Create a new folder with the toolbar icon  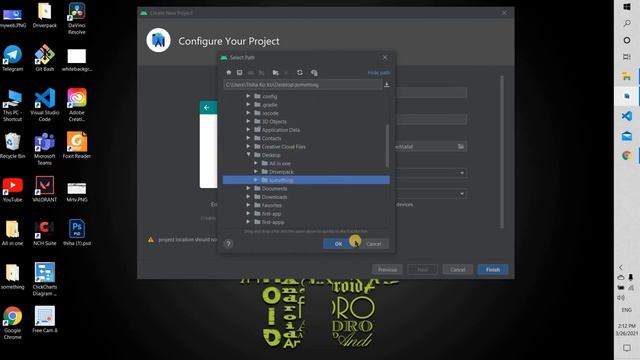[x=276, y=73]
